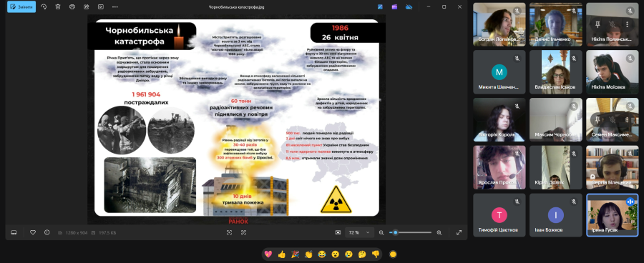Mark image as favorite with heart icon
The width and height of the screenshot is (644, 263).
click(x=33, y=233)
